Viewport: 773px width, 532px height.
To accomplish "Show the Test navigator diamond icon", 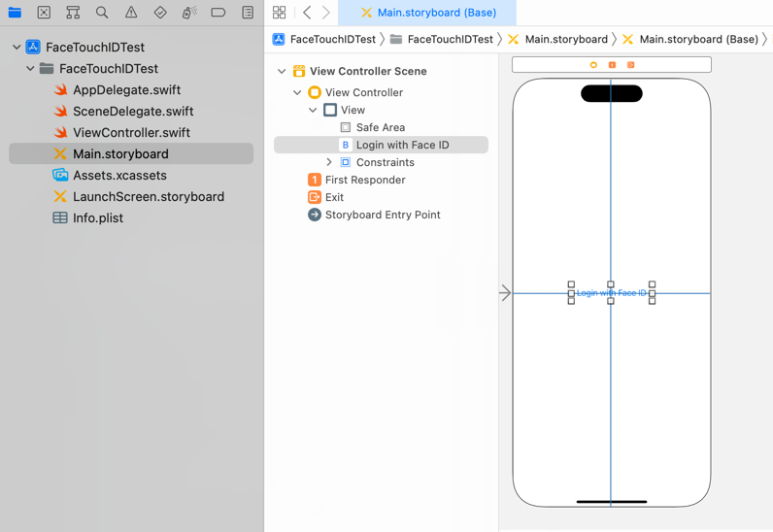I will coord(160,13).
